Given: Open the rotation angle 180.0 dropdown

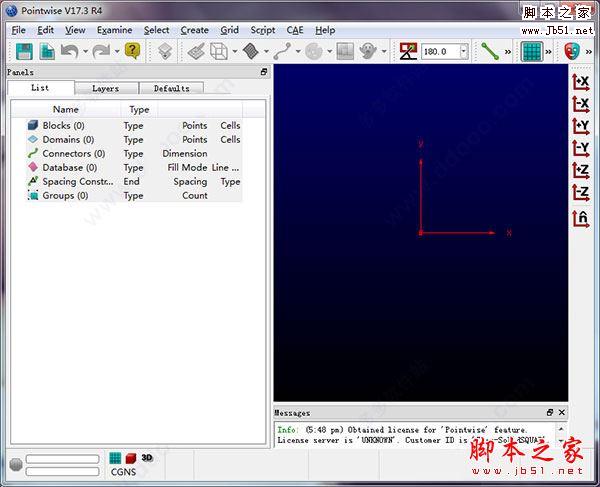Looking at the screenshot, I should click(464, 51).
